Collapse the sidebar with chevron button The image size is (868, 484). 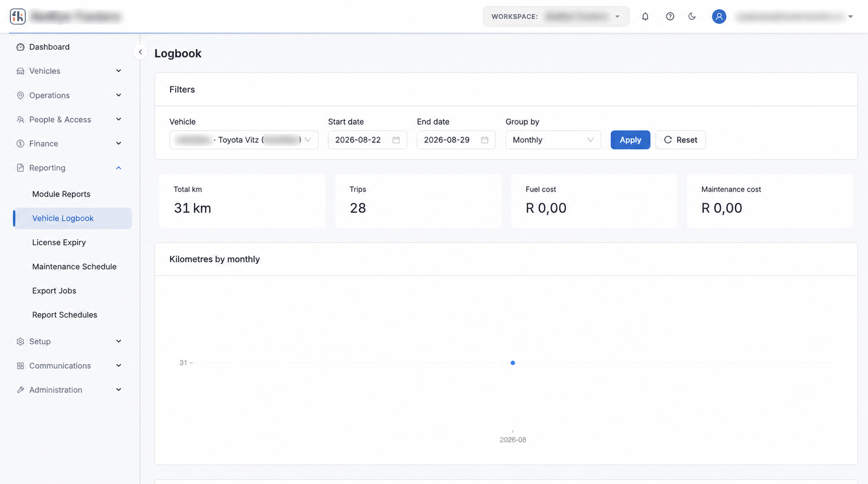click(140, 52)
